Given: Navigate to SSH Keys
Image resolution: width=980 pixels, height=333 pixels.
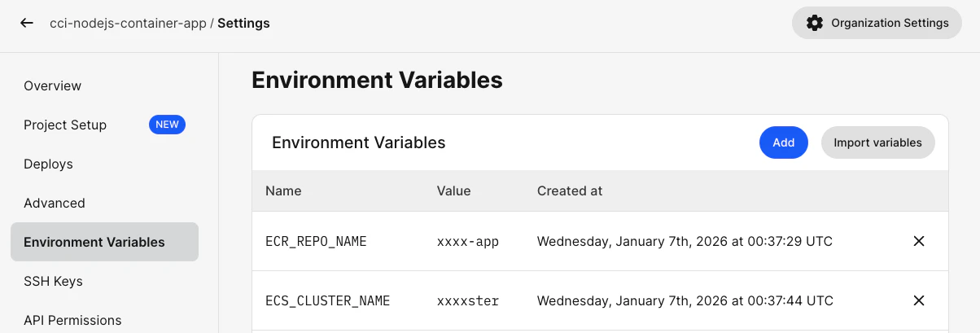Looking at the screenshot, I should pos(54,281).
